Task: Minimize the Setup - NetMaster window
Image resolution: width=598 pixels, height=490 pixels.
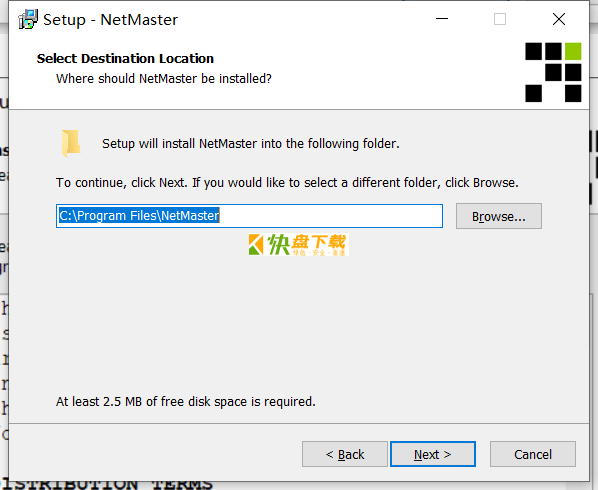Action: 442,19
